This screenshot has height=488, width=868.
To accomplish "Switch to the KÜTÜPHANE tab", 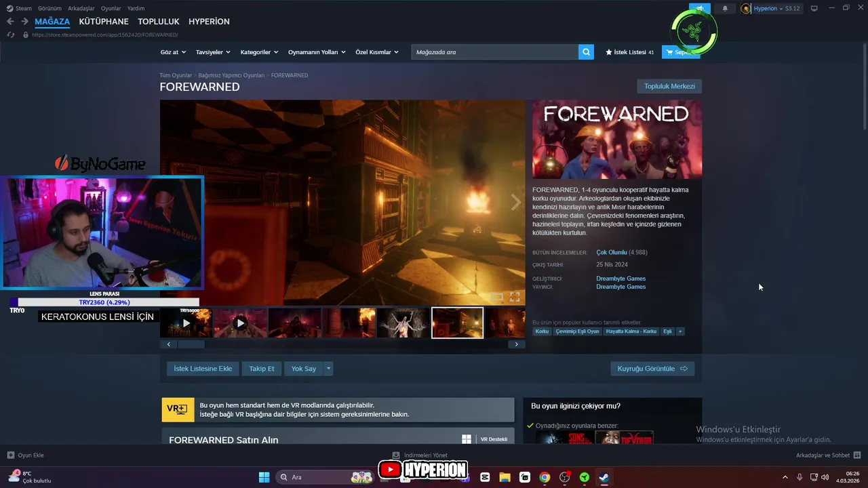I will click(x=104, y=22).
